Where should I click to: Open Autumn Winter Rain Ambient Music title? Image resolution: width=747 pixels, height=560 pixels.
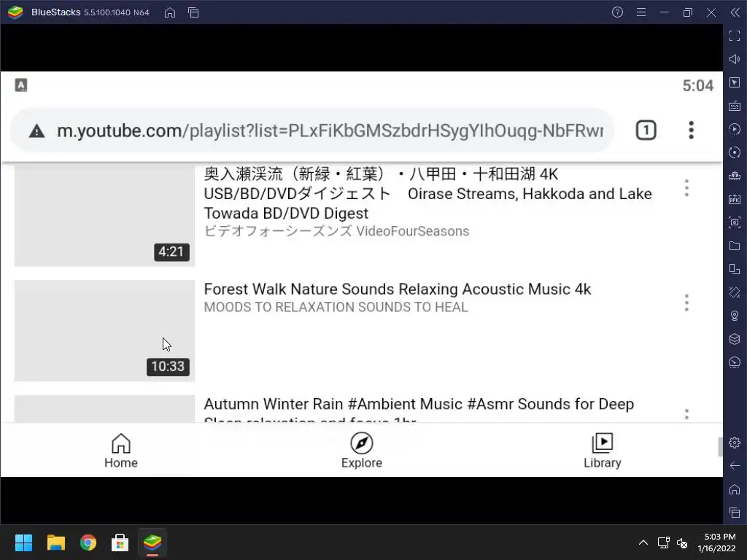pyautogui.click(x=419, y=409)
